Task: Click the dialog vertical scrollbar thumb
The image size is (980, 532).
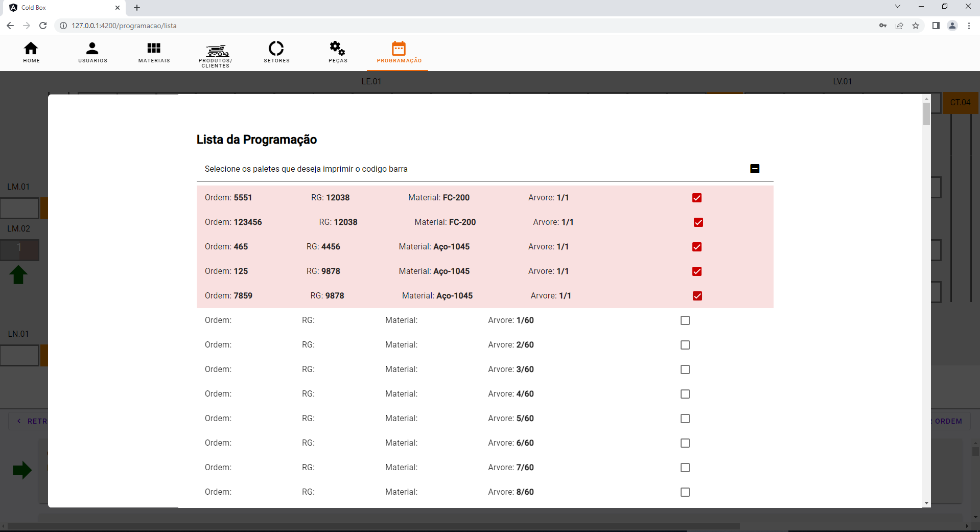Action: pos(926,114)
